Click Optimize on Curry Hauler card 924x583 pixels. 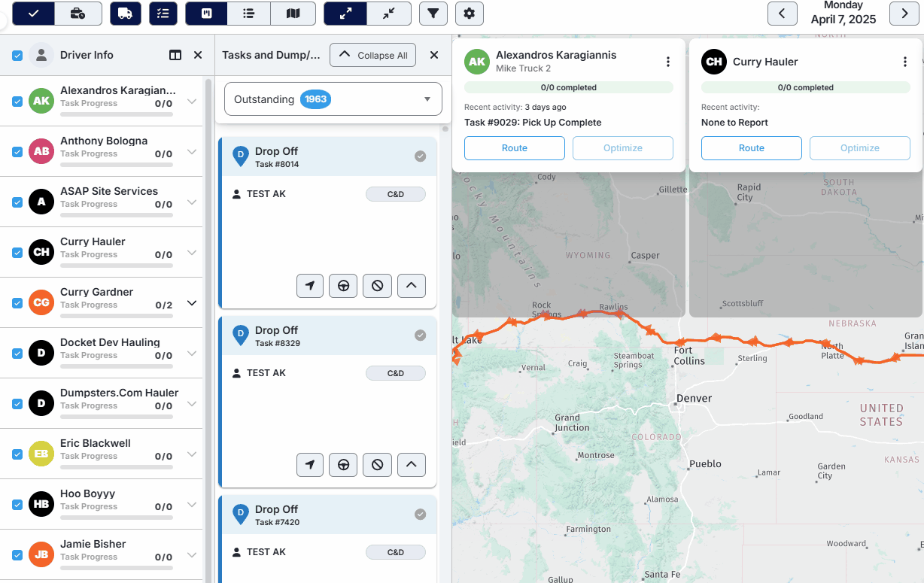(x=860, y=148)
